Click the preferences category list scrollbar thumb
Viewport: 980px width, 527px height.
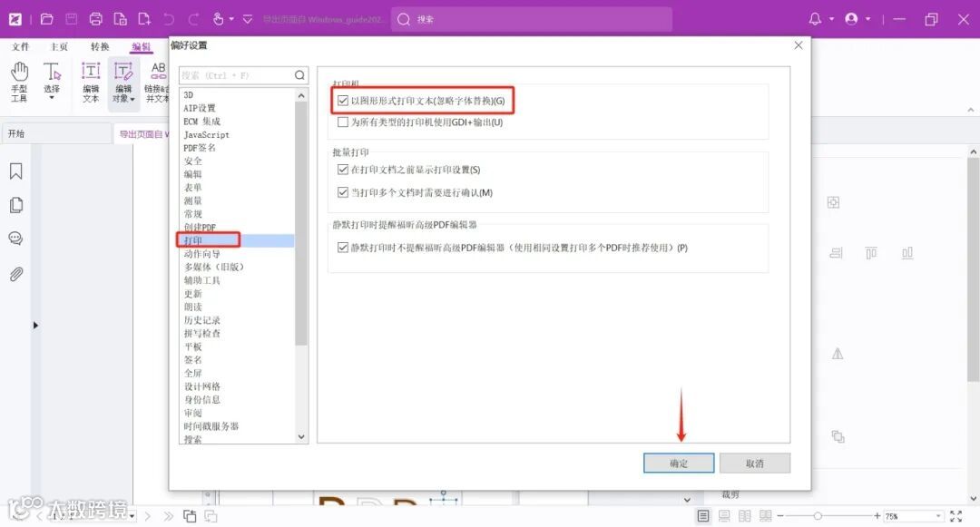(301, 223)
